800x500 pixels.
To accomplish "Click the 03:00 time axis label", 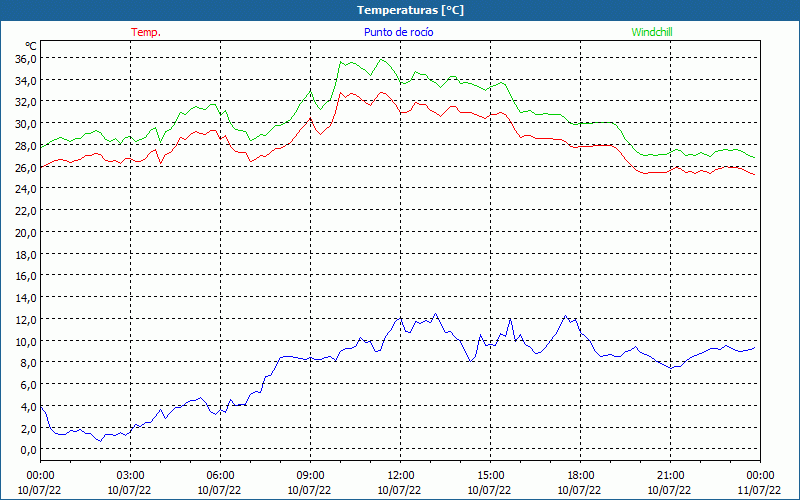I will (130, 476).
